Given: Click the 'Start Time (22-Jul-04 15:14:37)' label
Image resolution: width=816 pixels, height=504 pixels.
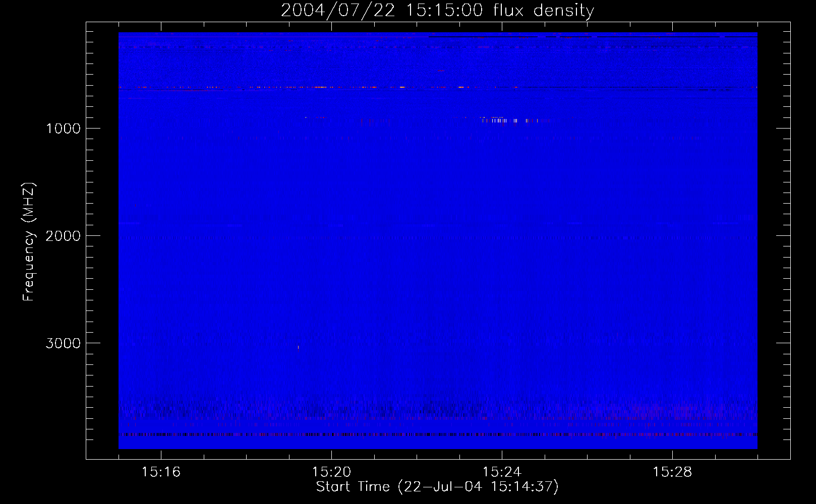Looking at the screenshot, I should click(437, 487).
